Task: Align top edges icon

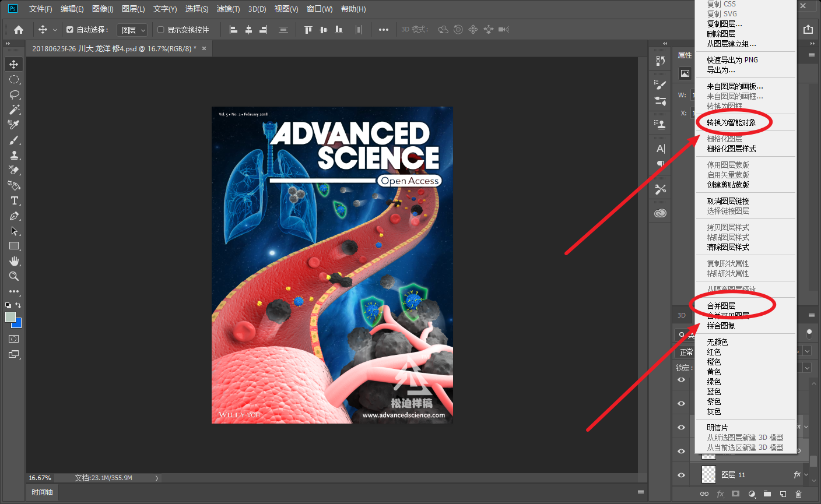Action: coord(308,30)
